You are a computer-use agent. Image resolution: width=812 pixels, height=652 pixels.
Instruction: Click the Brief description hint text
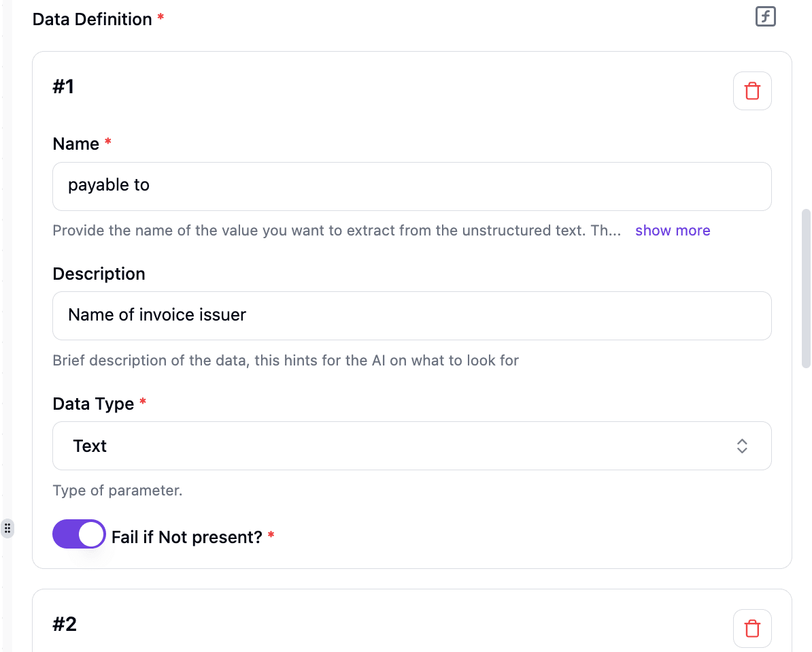pos(286,360)
